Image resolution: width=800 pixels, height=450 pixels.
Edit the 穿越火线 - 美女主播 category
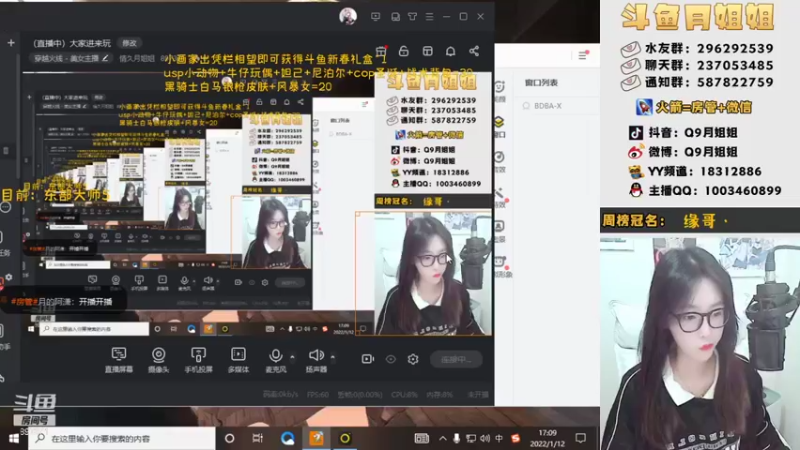pos(71,58)
